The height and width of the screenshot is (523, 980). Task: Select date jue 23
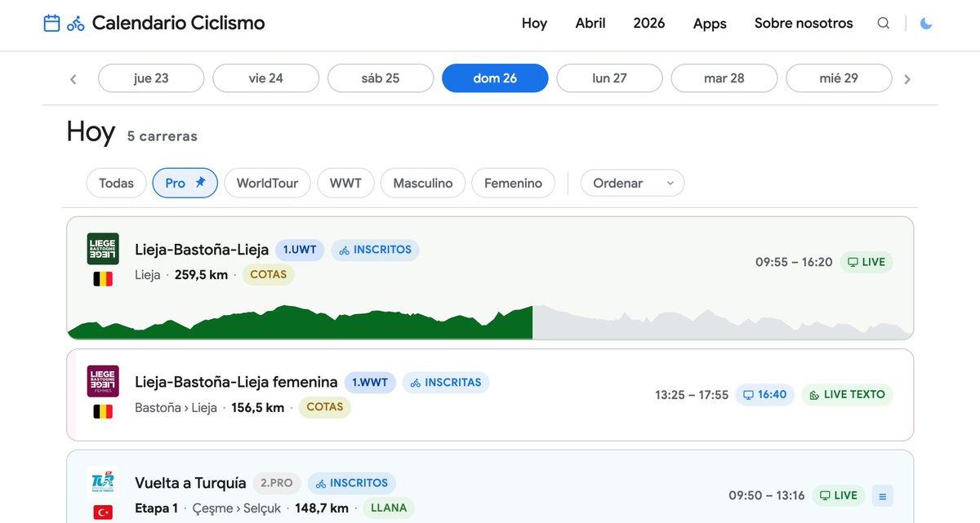point(151,78)
